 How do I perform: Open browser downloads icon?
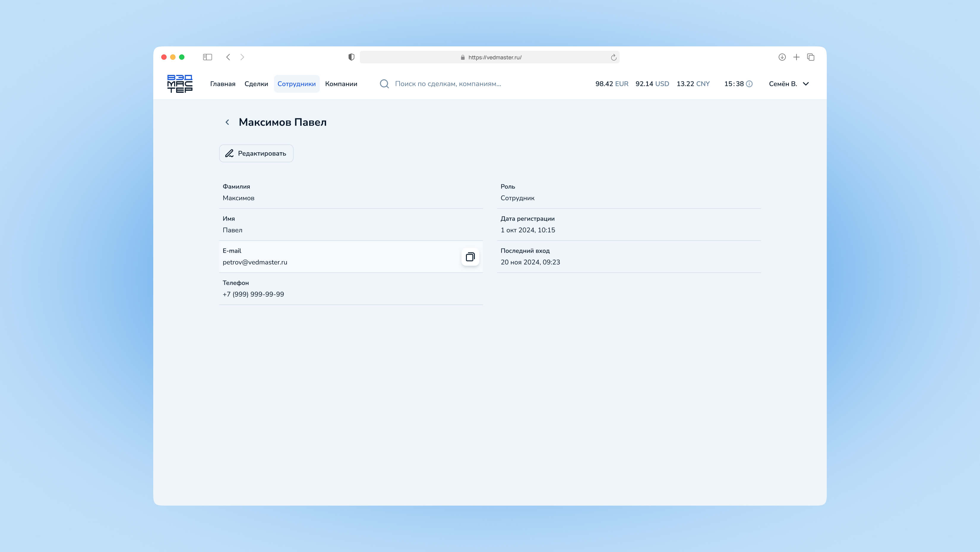782,57
